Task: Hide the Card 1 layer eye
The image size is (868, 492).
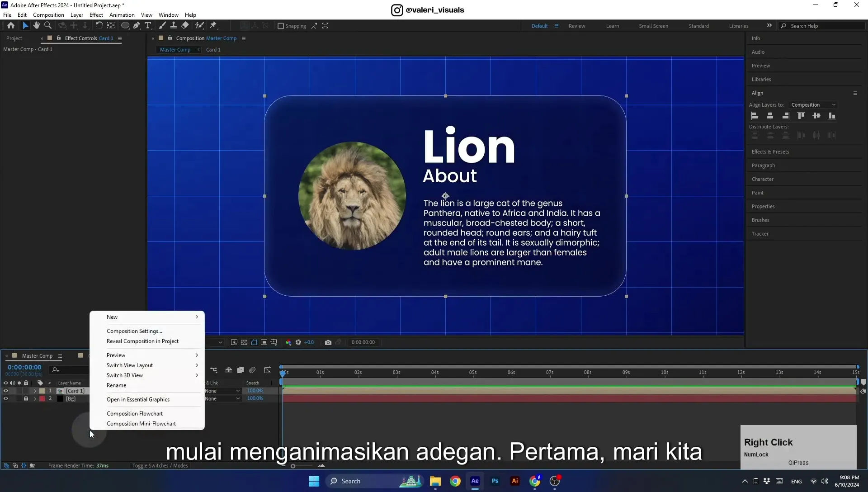Action: click(x=6, y=391)
